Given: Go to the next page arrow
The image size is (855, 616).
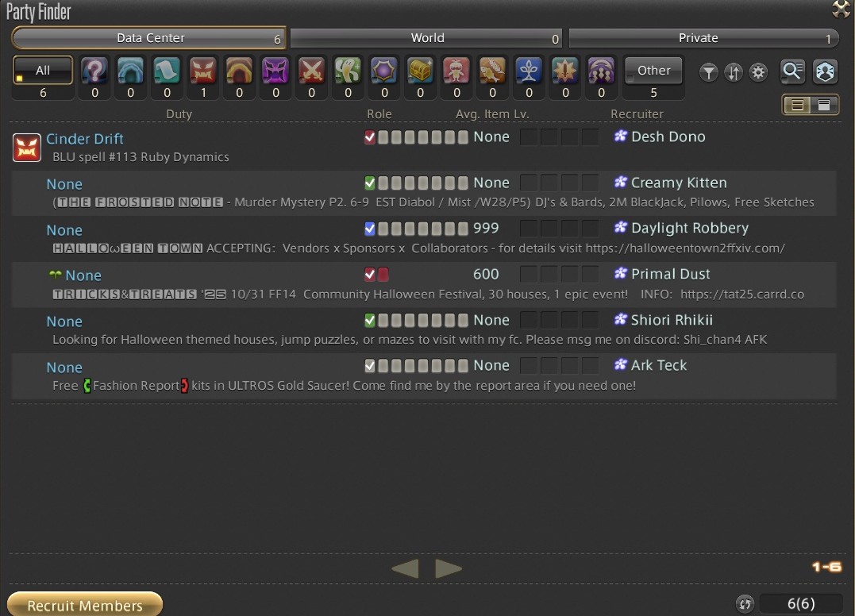Looking at the screenshot, I should pos(449,568).
